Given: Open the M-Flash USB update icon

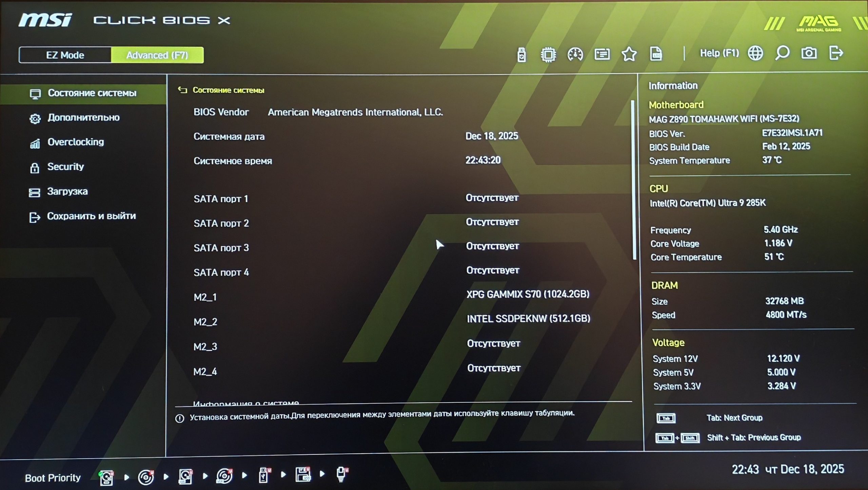Looking at the screenshot, I should pyautogui.click(x=522, y=55).
